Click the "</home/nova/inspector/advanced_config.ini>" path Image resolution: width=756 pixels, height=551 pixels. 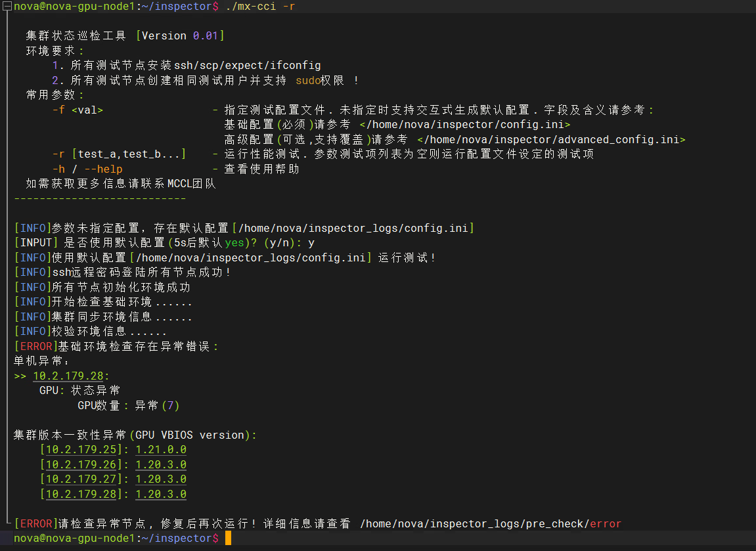pos(552,140)
